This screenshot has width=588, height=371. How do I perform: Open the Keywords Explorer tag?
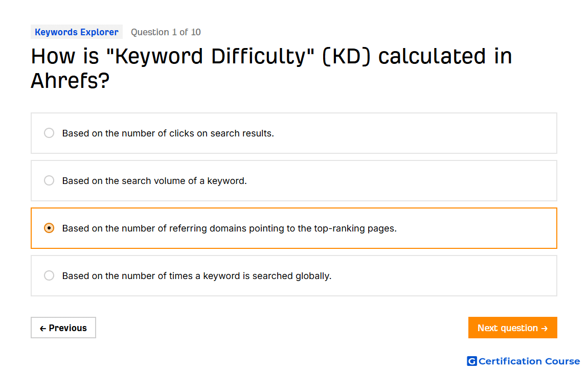pos(77,32)
